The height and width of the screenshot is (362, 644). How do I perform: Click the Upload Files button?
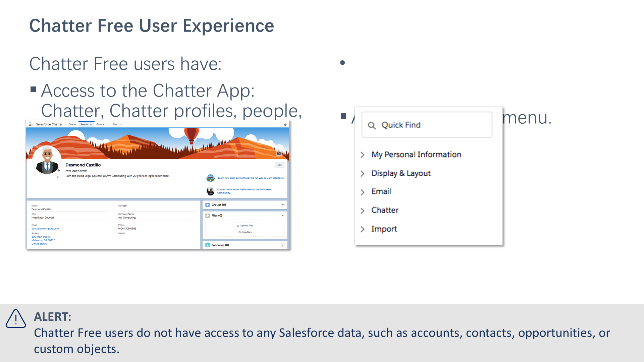click(x=245, y=226)
